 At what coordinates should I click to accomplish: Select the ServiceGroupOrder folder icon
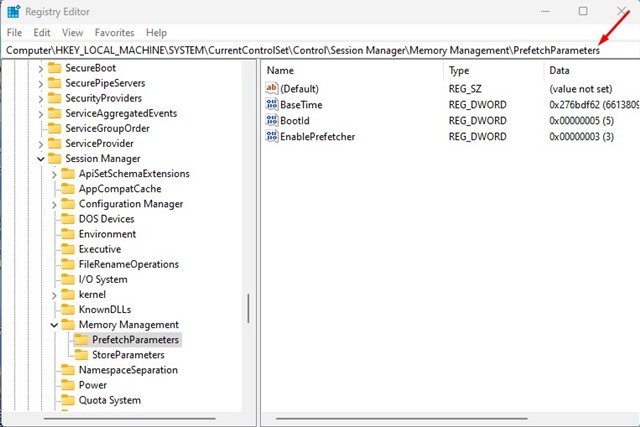coord(54,128)
